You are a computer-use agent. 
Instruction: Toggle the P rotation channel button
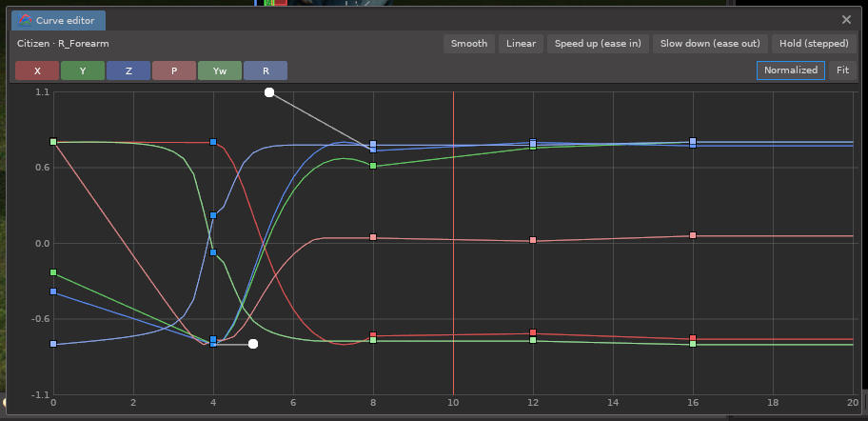174,70
